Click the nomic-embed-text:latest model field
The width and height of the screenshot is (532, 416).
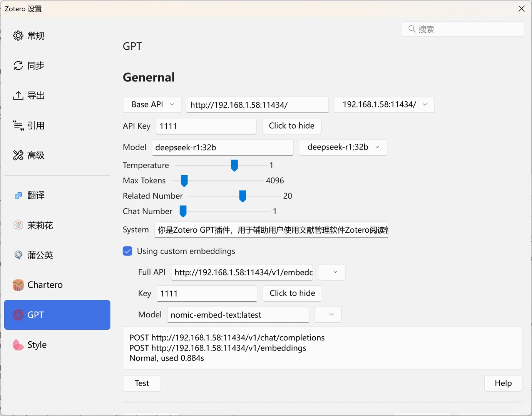point(238,315)
